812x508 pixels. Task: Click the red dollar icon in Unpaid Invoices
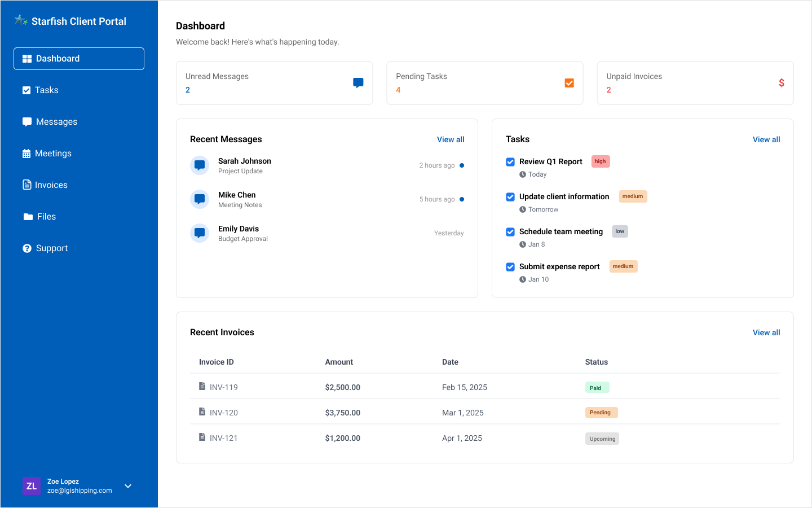click(781, 83)
